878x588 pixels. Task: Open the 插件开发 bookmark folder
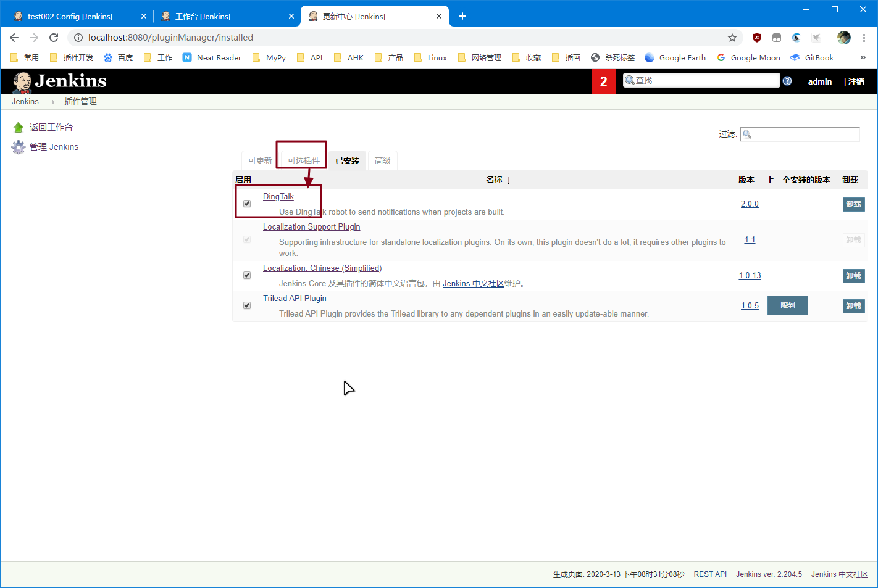click(x=71, y=57)
